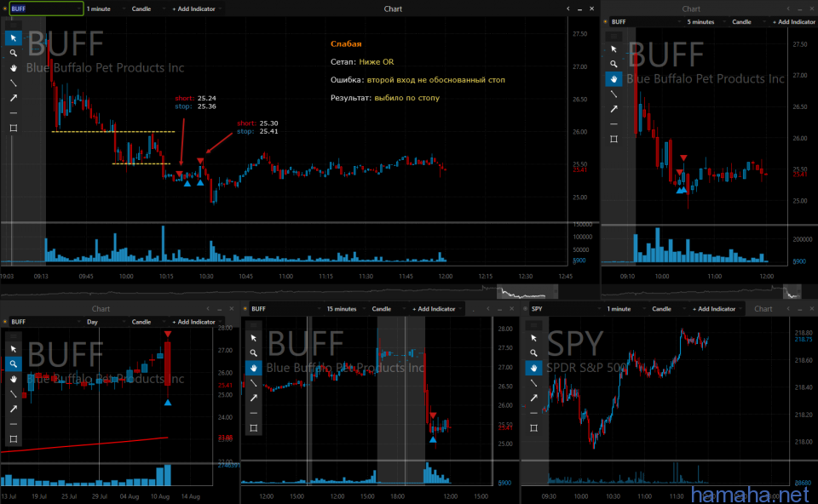Image resolution: width=818 pixels, height=504 pixels.
Task: Select the pointer tool in the BUFF 5 minutes chart
Action: pyautogui.click(x=613, y=49)
